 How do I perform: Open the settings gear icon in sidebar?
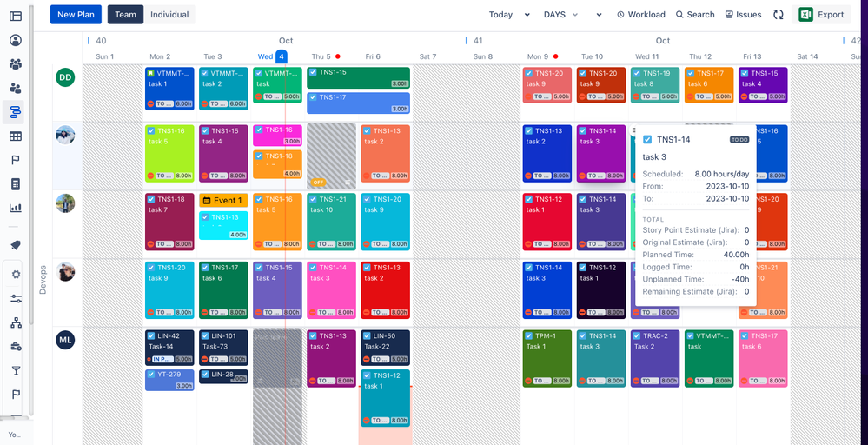tap(16, 275)
